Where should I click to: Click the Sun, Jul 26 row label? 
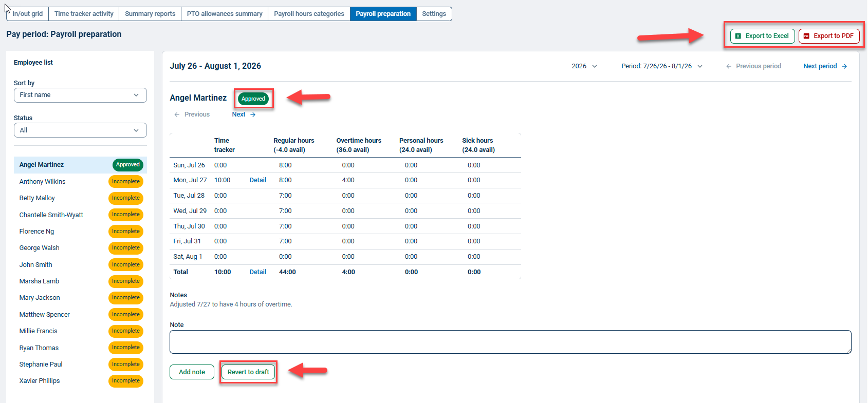point(189,165)
